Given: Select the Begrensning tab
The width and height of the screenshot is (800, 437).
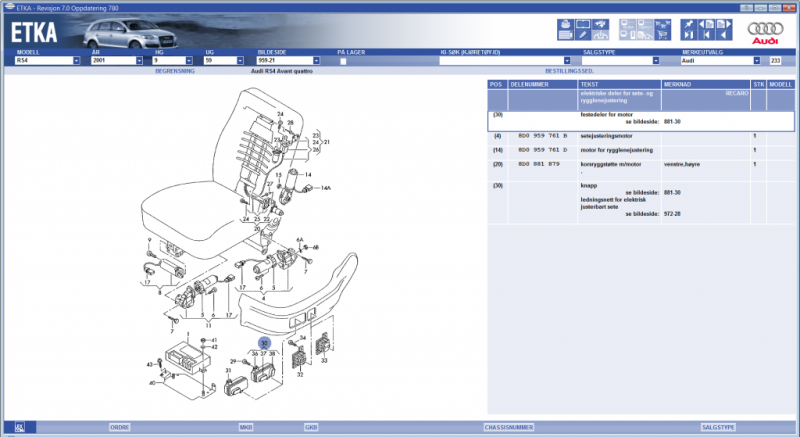Looking at the screenshot, I should coord(173,72).
